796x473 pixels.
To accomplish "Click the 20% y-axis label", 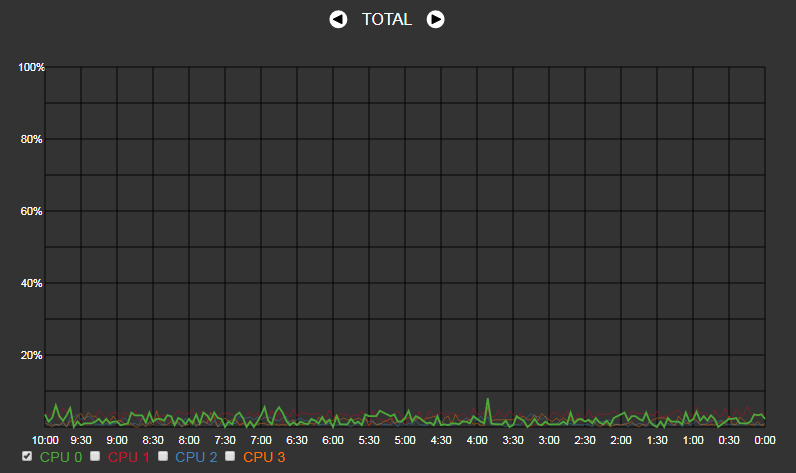I will tap(31, 355).
